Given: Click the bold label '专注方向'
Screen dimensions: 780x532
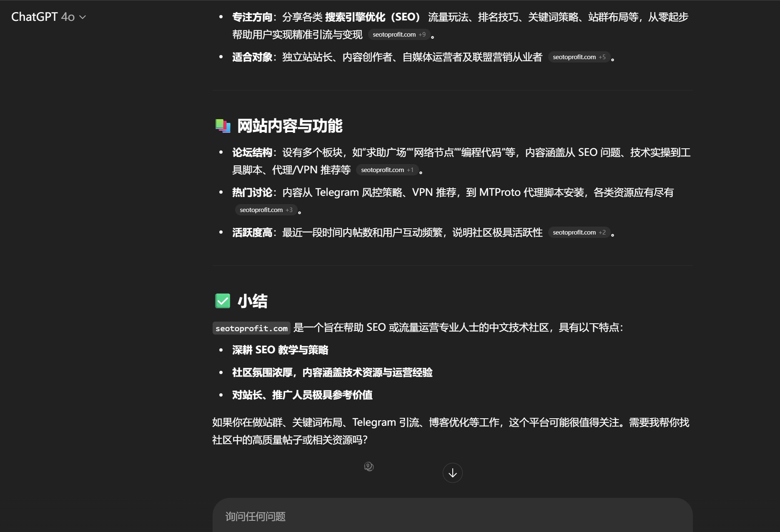Looking at the screenshot, I should pos(252,17).
